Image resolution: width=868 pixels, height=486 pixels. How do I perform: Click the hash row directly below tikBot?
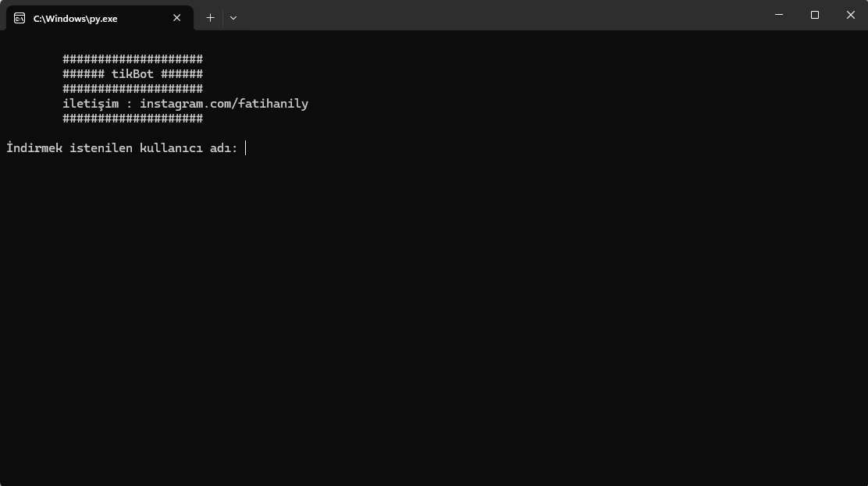pos(133,89)
